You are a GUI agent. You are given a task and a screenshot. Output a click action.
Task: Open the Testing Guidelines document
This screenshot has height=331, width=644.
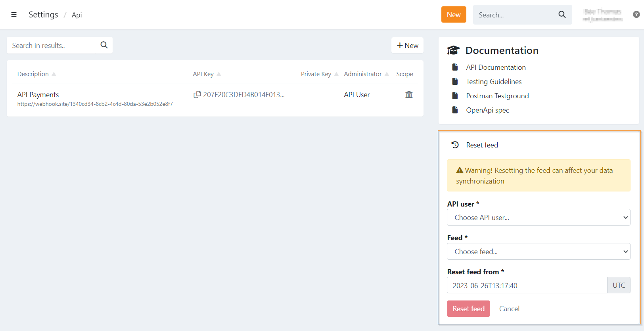493,82
